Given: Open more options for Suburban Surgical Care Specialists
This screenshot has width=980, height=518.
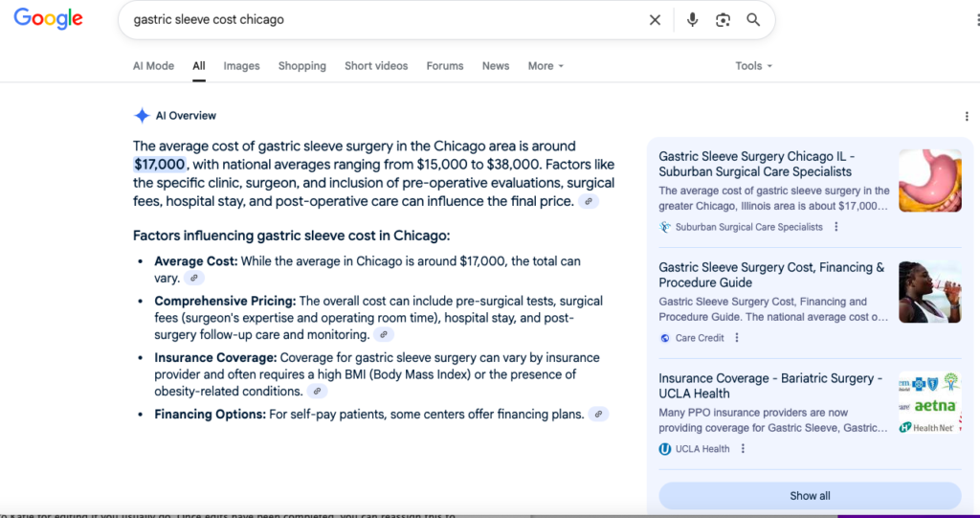Looking at the screenshot, I should pos(836,227).
